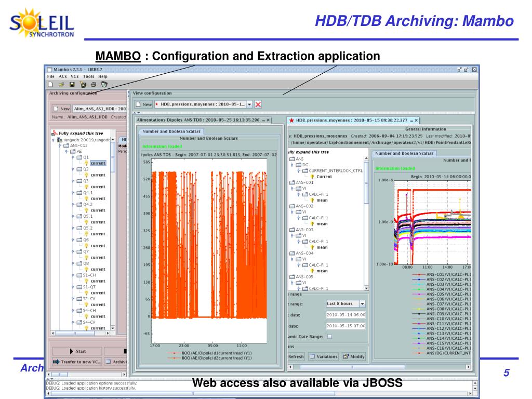Click the Variations button
The height and width of the screenshot is (399, 532).
[x=323, y=356]
